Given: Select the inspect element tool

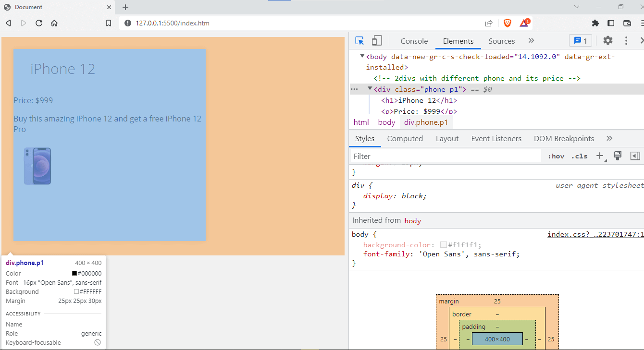Looking at the screenshot, I should (359, 41).
